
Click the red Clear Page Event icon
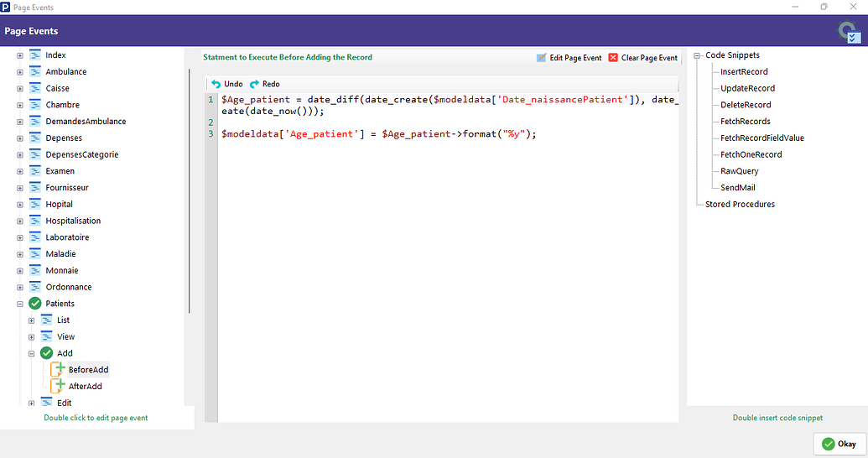(x=613, y=58)
